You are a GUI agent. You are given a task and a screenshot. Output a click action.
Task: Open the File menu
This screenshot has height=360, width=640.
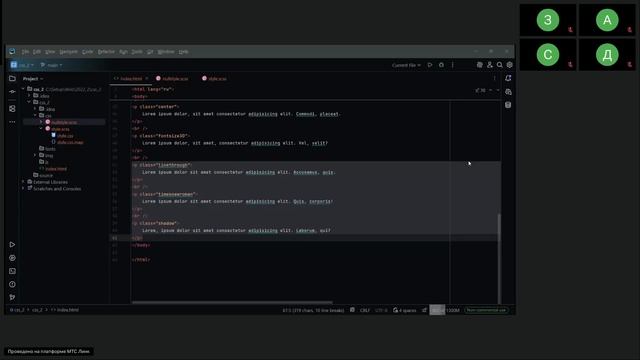[x=25, y=51]
